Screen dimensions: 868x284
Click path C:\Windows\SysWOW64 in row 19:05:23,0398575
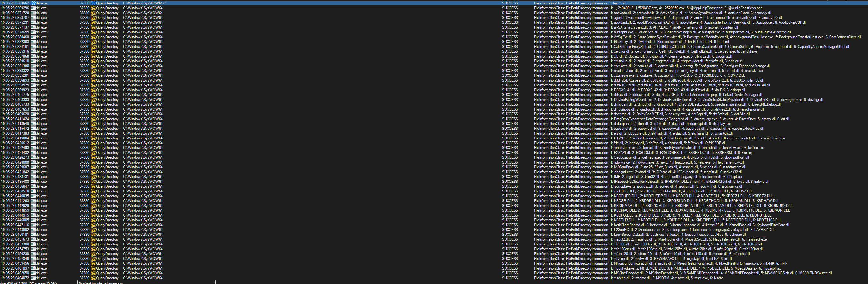click(143, 85)
